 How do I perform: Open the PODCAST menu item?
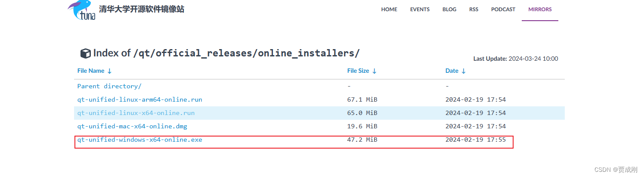503,9
